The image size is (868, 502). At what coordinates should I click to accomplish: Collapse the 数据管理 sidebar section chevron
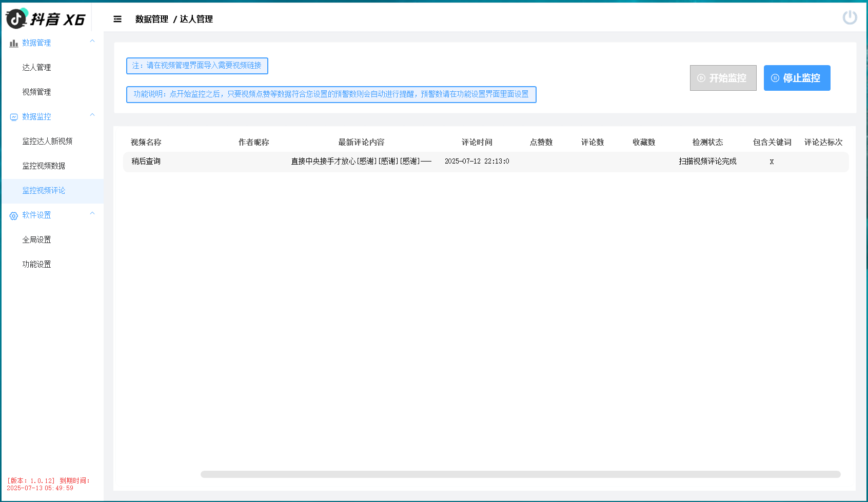pos(92,41)
